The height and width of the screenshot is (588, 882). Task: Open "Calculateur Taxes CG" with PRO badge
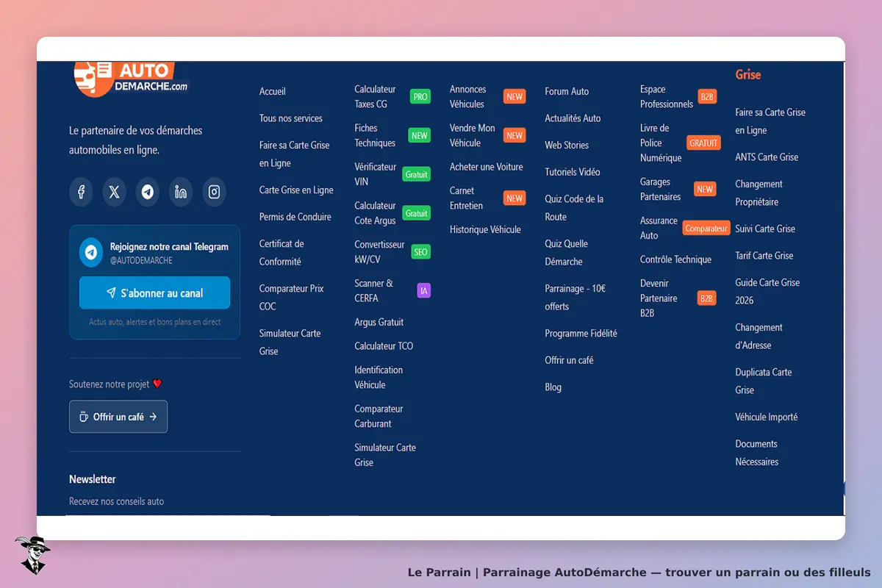[392, 96]
